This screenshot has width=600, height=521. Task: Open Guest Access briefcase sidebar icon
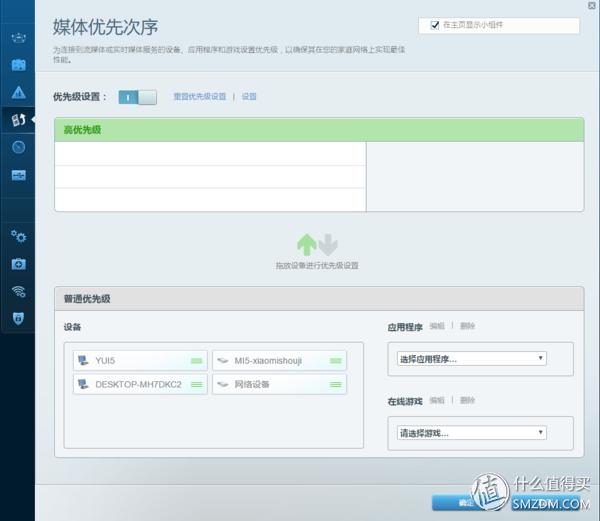click(x=18, y=65)
